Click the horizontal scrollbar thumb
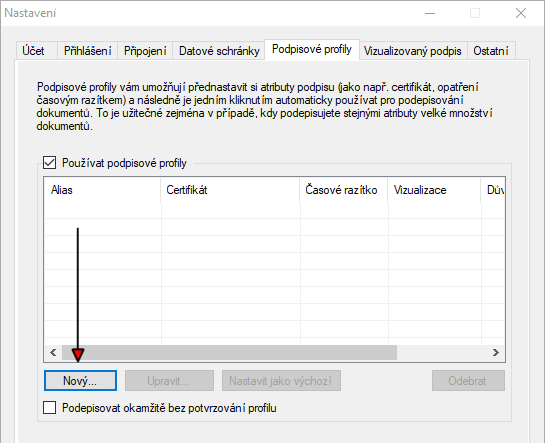 pos(229,353)
